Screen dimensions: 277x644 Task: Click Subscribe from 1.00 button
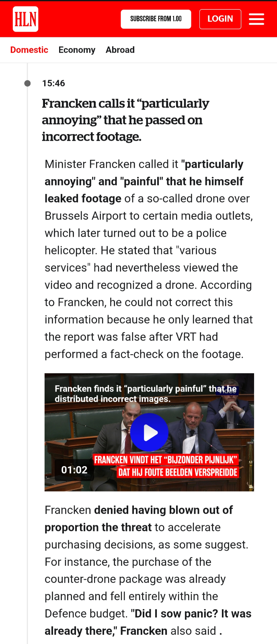(x=156, y=19)
